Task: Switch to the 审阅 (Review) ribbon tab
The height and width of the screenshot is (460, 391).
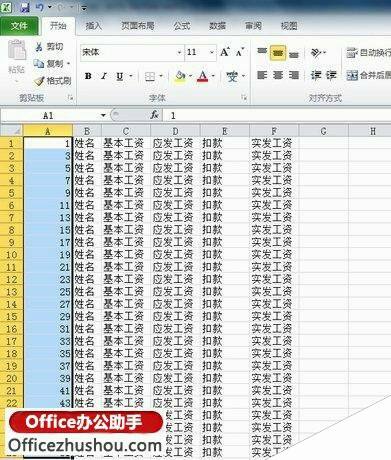Action: pyautogui.click(x=253, y=26)
